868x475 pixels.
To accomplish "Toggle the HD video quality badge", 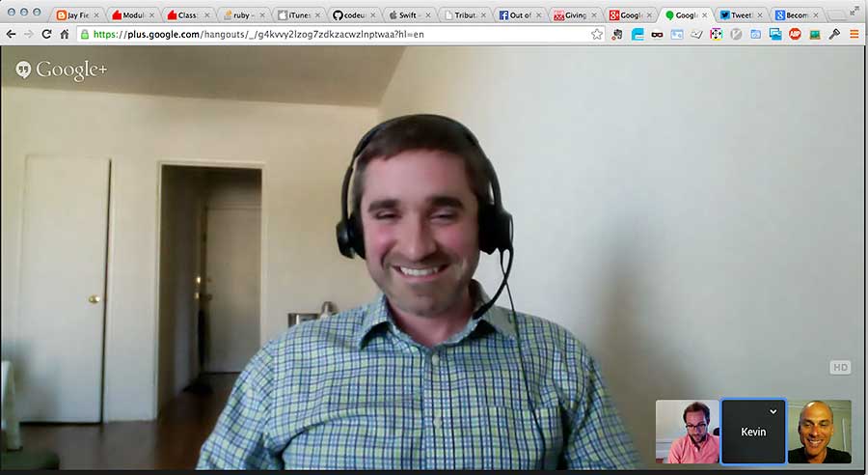I will coord(840,368).
